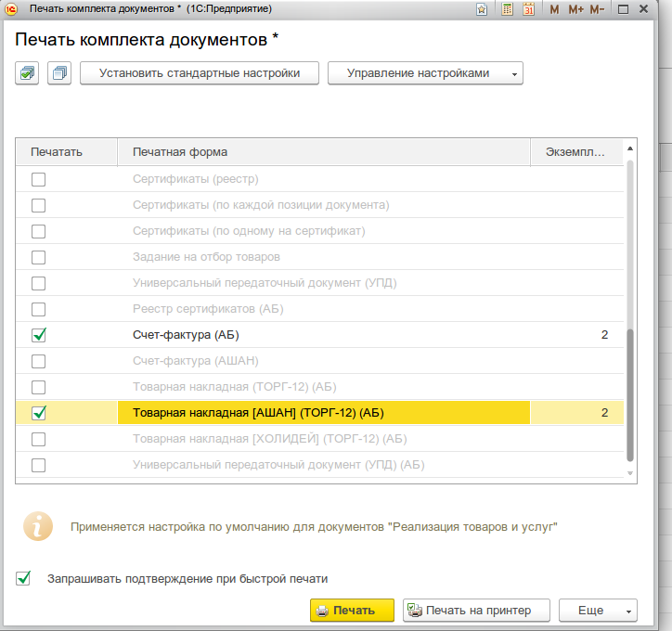
Task: Click the Печатать column header
Action: (65, 151)
